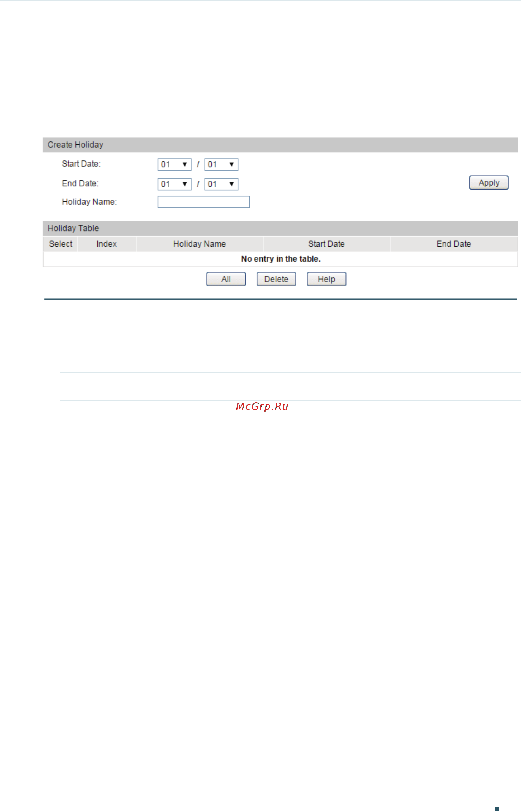Click the Help button
This screenshot has height=812, width=521.
326,279
